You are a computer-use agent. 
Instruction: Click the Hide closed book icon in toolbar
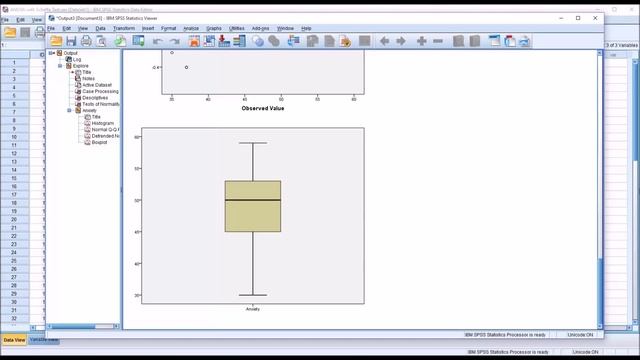point(475,41)
